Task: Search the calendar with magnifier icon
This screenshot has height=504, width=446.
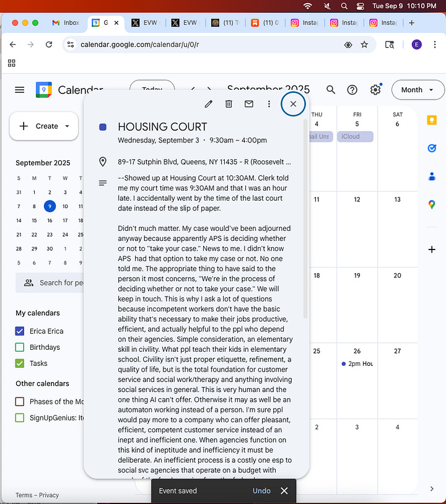Action: coord(331,90)
